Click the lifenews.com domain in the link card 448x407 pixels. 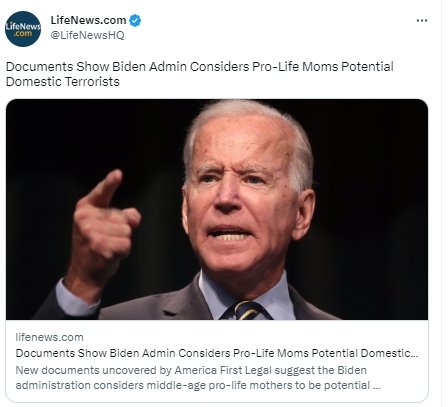(x=49, y=337)
